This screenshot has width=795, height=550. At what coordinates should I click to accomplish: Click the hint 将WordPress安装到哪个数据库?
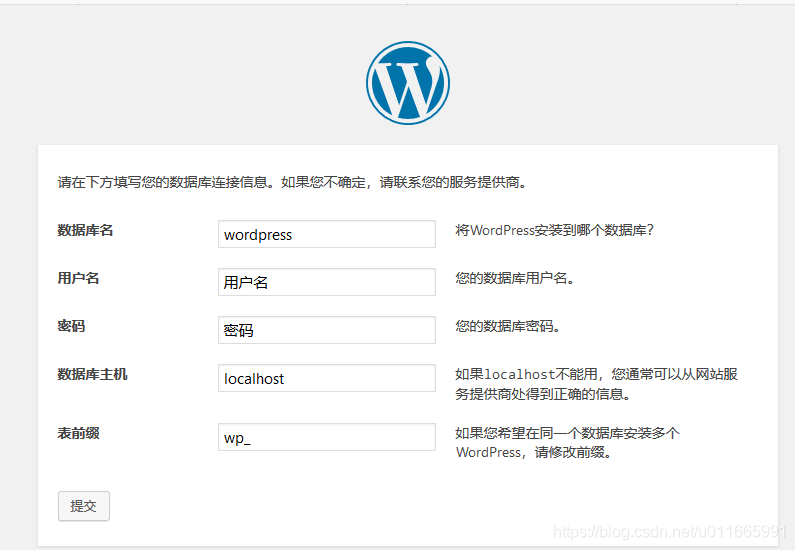pyautogui.click(x=554, y=230)
